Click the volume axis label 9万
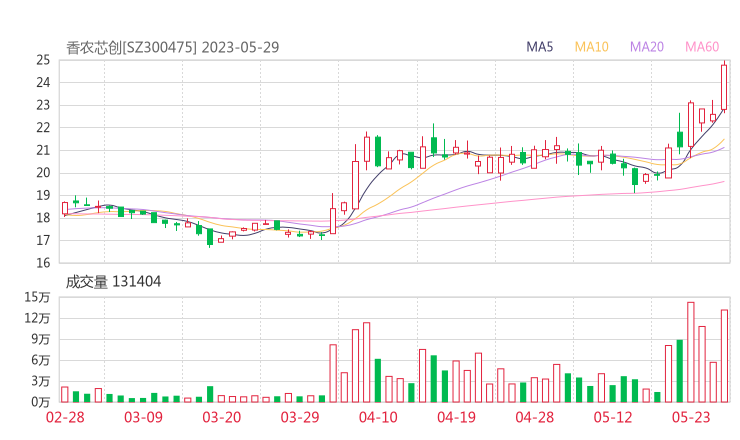Viewport: 740px width, 440px height. coord(41,339)
